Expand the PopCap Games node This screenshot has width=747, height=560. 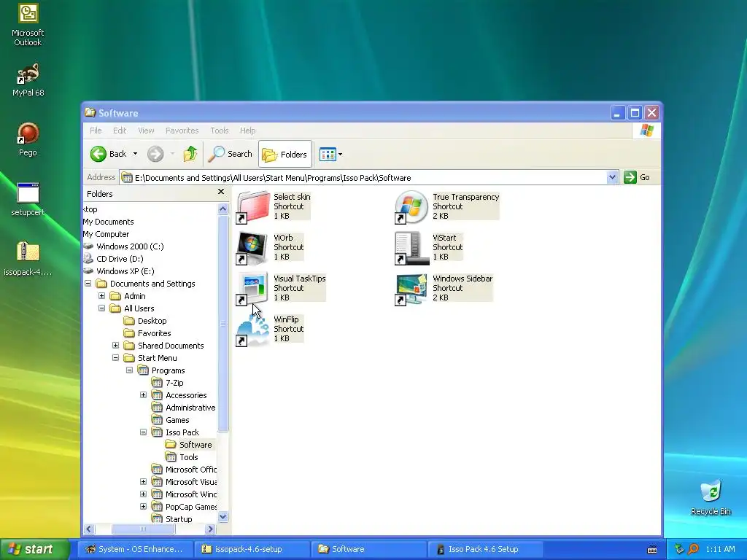coord(143,506)
